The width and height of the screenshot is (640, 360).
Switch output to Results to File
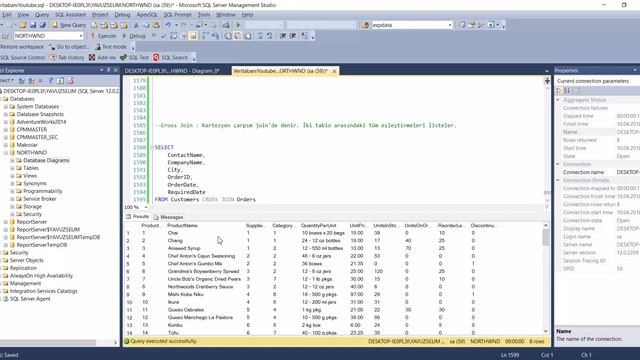pyautogui.click(x=247, y=36)
